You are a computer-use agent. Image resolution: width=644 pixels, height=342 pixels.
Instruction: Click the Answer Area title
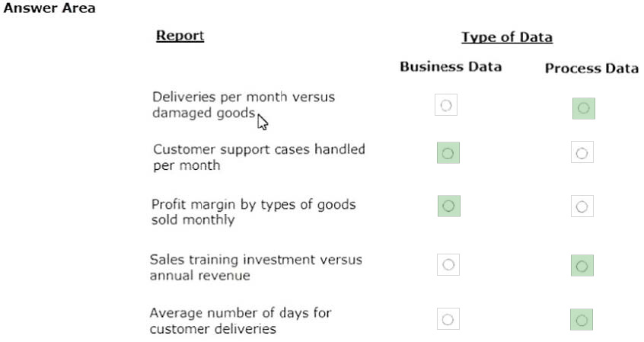47,8
